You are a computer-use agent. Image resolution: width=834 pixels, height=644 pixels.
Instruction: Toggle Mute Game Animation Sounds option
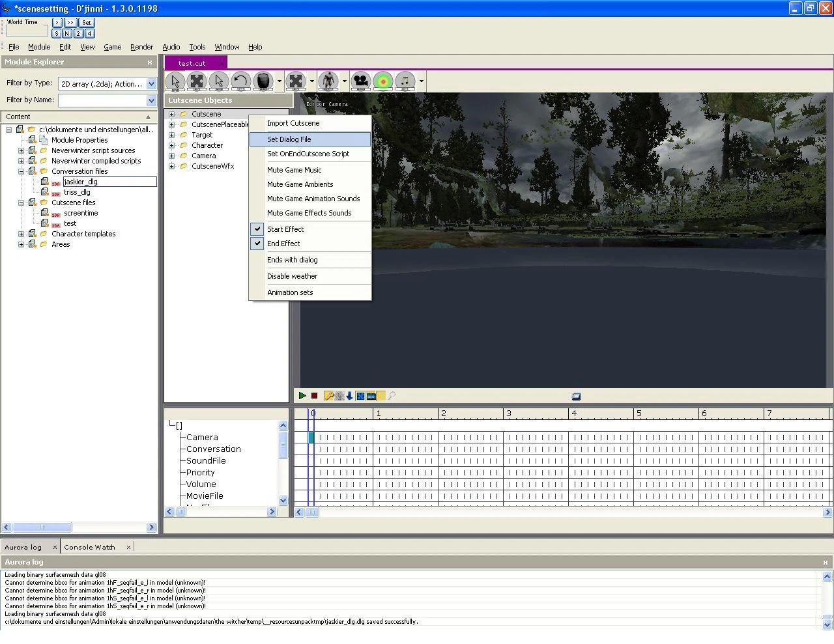click(x=310, y=199)
